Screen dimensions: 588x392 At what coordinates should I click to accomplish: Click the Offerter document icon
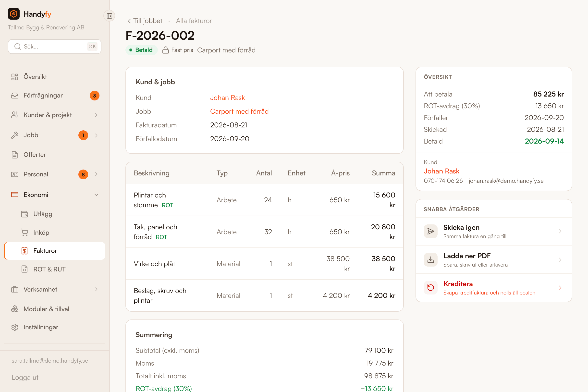pos(15,155)
